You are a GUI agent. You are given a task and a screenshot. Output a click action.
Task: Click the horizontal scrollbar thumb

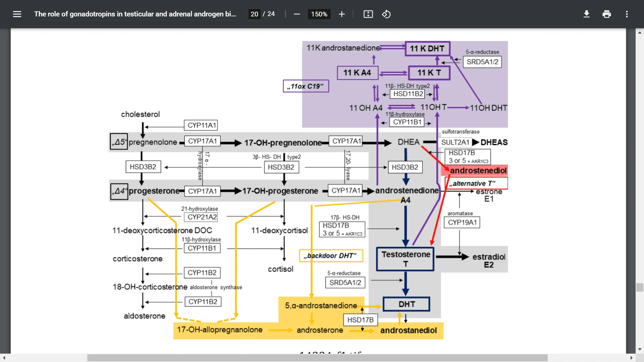(x=317, y=358)
